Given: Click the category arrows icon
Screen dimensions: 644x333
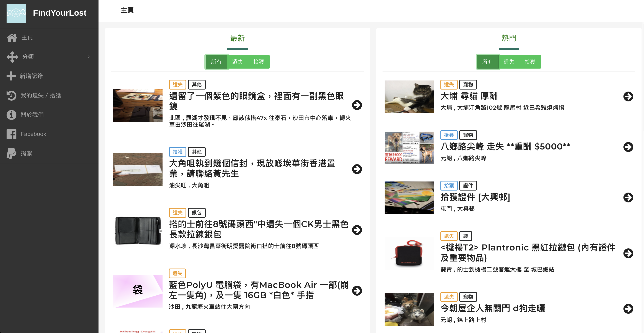Looking at the screenshot, I should pyautogui.click(x=12, y=57).
